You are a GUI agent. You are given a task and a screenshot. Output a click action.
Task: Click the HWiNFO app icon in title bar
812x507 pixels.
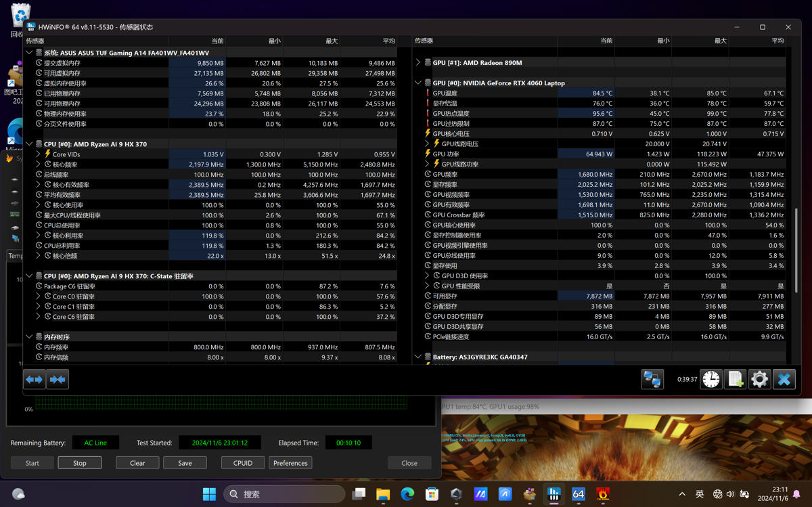point(31,27)
